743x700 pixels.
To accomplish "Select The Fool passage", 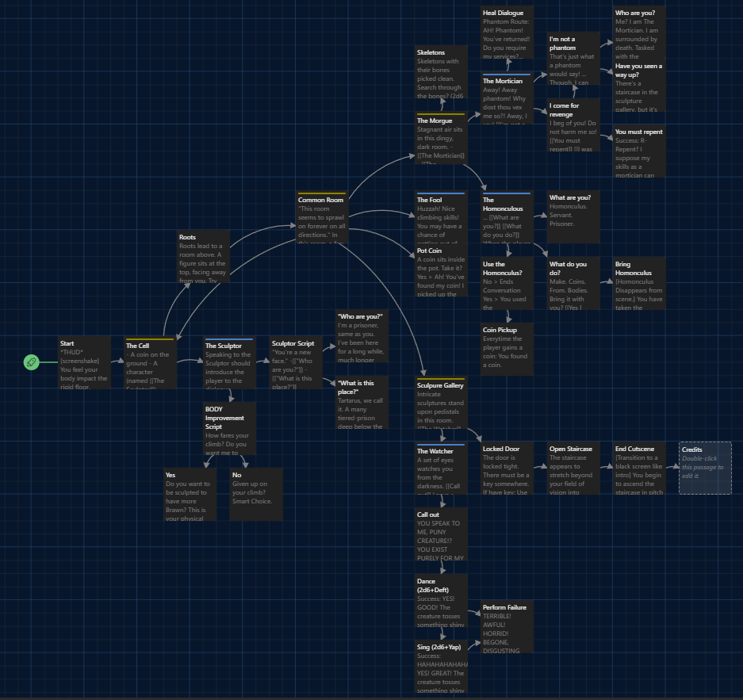I will coord(441,217).
